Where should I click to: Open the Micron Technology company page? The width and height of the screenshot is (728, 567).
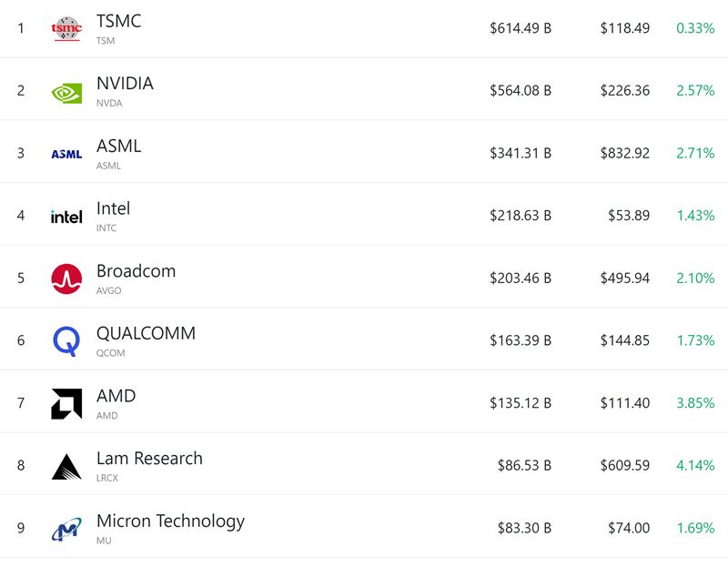(x=170, y=521)
